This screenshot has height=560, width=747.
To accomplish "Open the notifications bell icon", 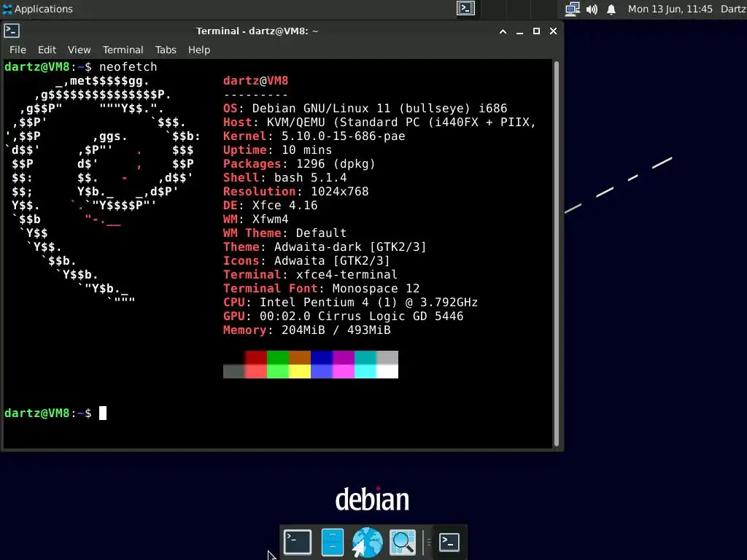I will tap(611, 9).
